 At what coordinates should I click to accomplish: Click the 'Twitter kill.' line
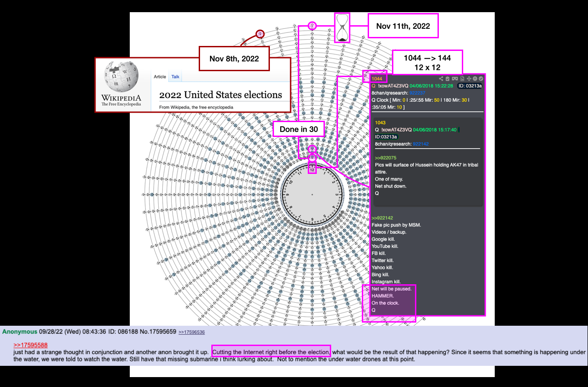click(x=383, y=260)
